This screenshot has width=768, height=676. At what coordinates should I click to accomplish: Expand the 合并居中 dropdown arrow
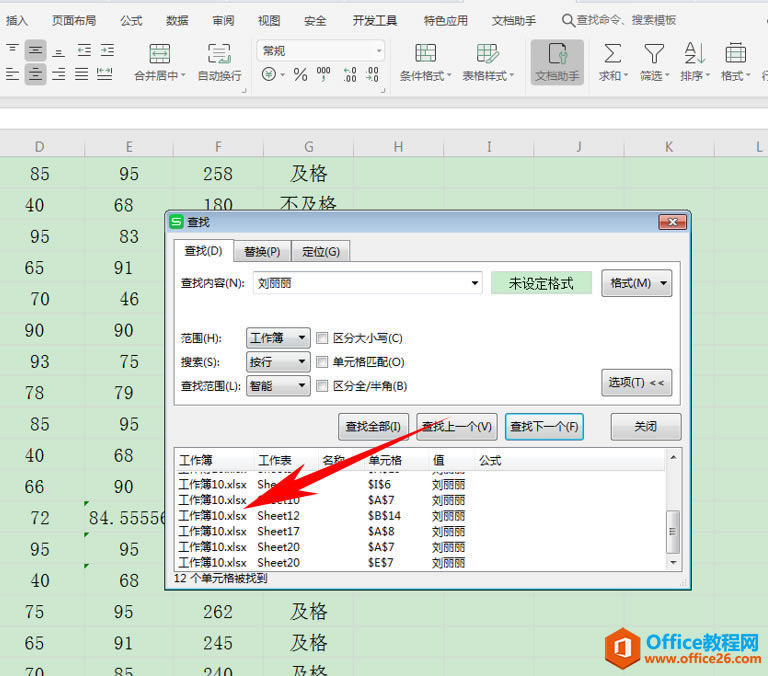tap(184, 75)
